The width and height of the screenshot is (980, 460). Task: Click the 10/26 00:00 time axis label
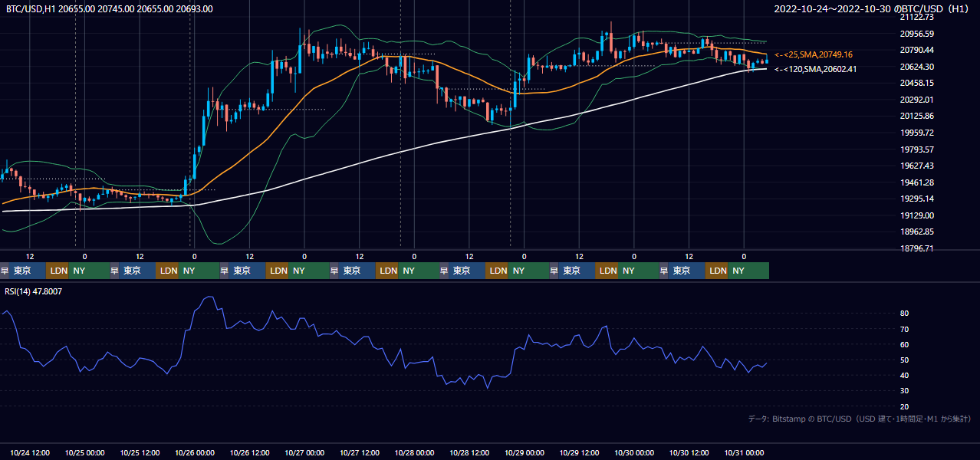click(196, 453)
